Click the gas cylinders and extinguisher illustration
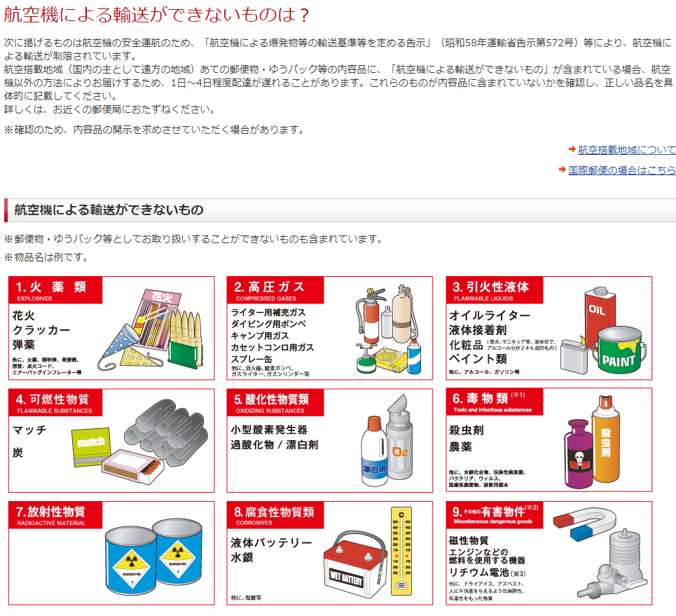676x616 pixels. pyautogui.click(x=387, y=330)
